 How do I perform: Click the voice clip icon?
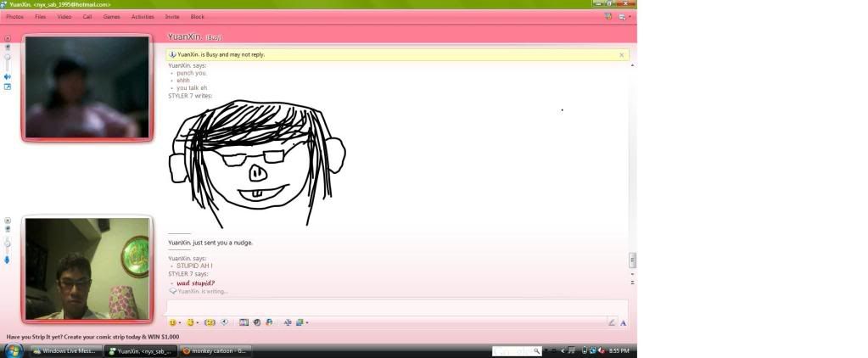click(224, 322)
